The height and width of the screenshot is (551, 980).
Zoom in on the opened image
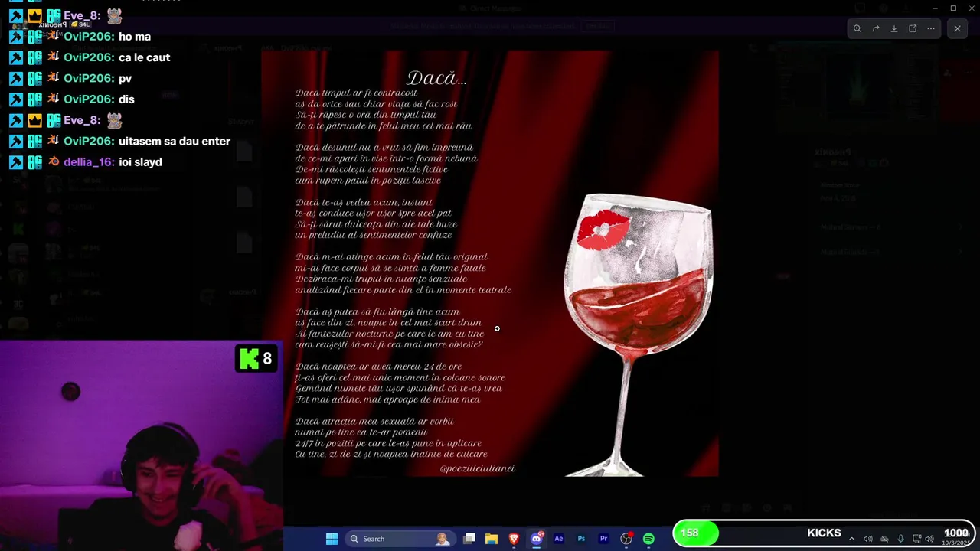tap(857, 28)
